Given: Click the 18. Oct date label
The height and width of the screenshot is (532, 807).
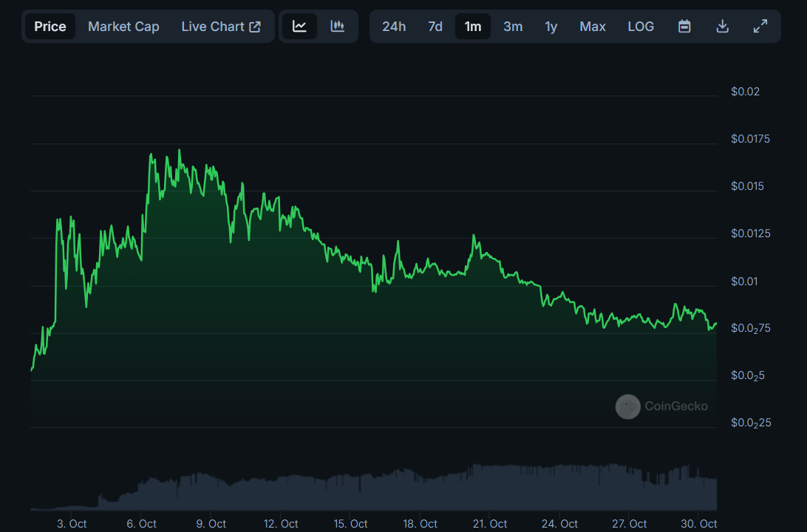Looking at the screenshot, I should coord(420,524).
